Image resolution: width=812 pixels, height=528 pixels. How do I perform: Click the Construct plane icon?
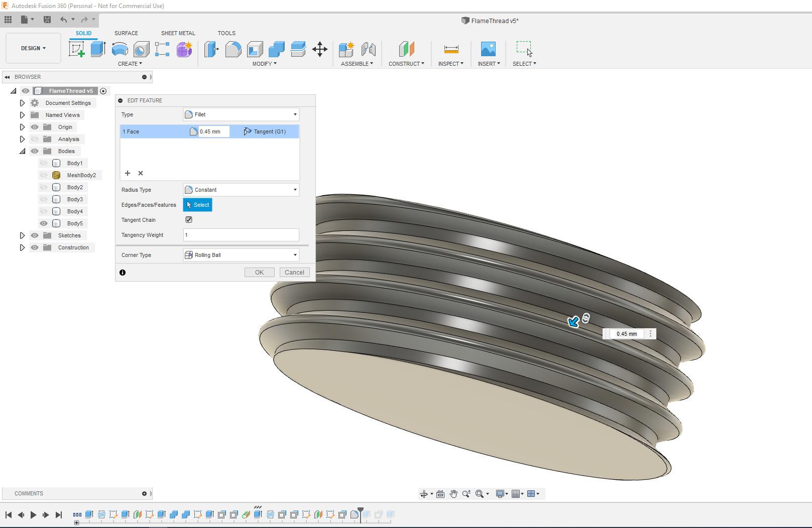pyautogui.click(x=406, y=49)
